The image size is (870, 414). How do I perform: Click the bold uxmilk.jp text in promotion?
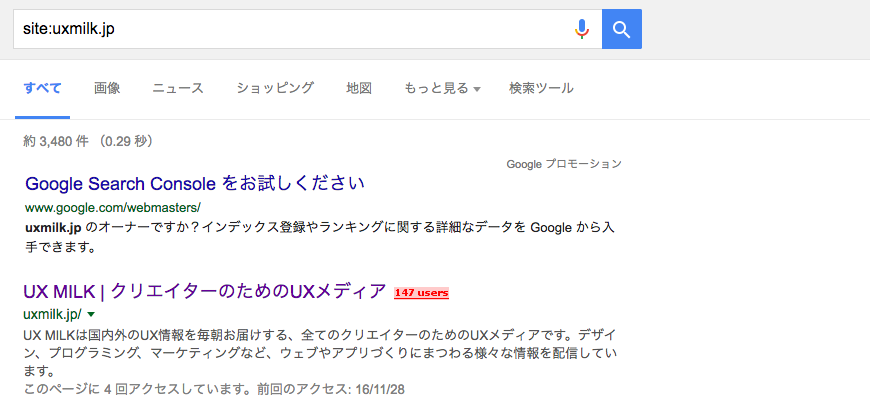54,228
